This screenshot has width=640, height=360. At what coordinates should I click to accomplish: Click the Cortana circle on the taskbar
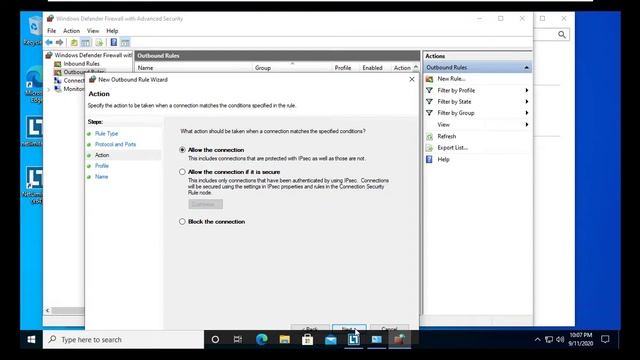(x=215, y=340)
